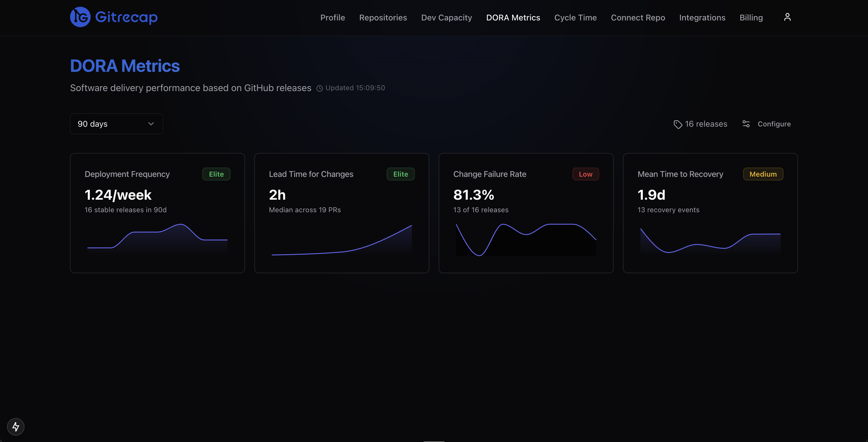Click the sliders icon next to Configure

click(746, 124)
